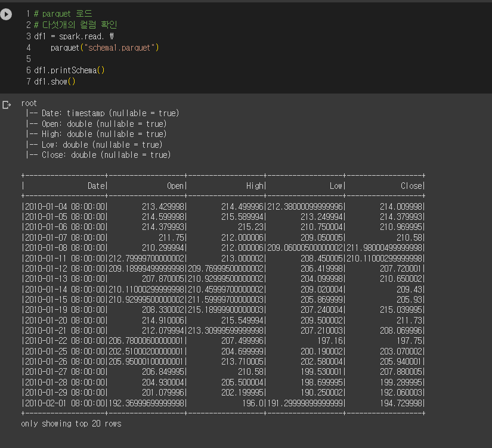Click Close value 197.75

[410, 341]
